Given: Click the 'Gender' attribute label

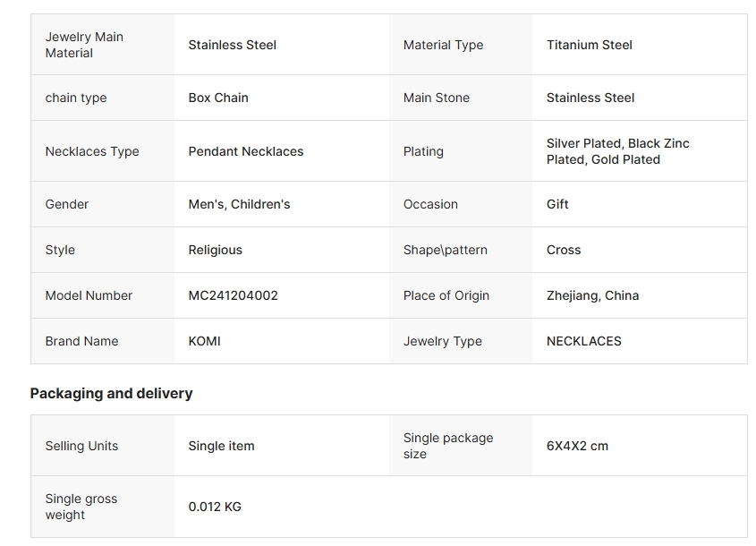Looking at the screenshot, I should click(67, 204).
